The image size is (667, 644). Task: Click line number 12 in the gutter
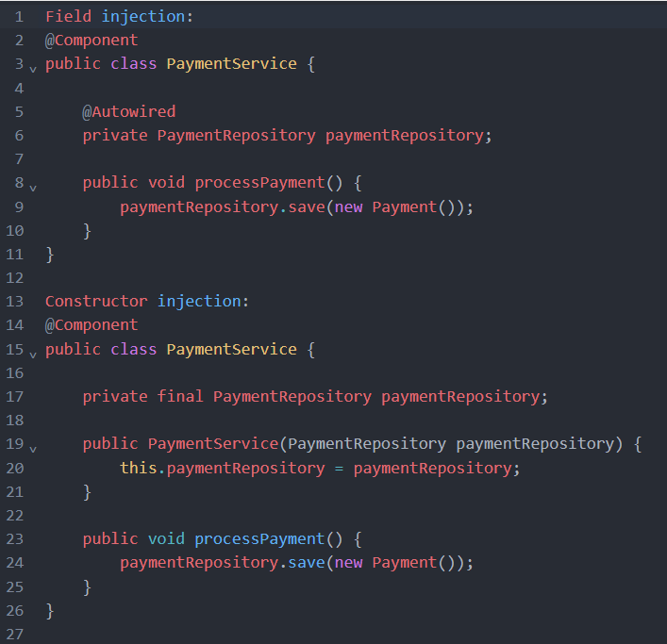point(14,278)
